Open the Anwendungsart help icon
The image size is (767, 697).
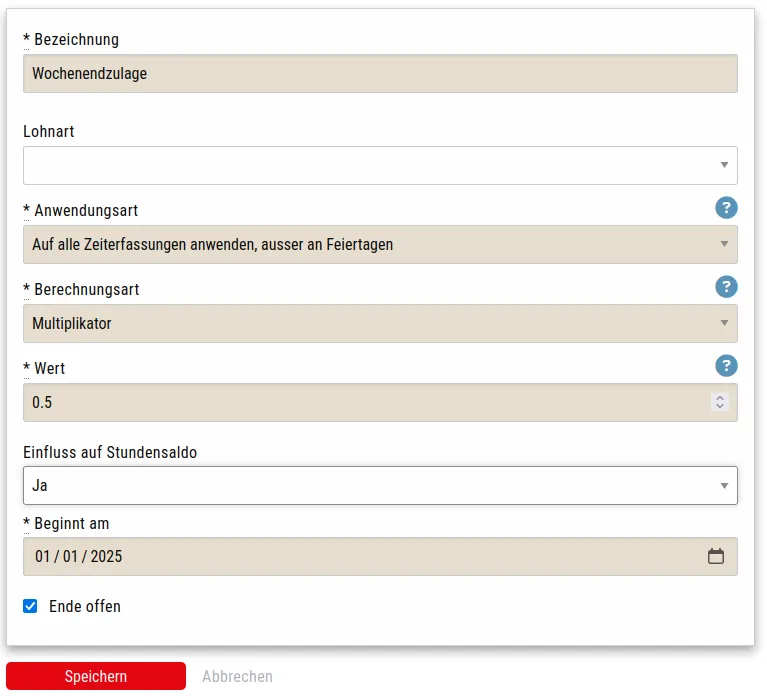click(726, 208)
